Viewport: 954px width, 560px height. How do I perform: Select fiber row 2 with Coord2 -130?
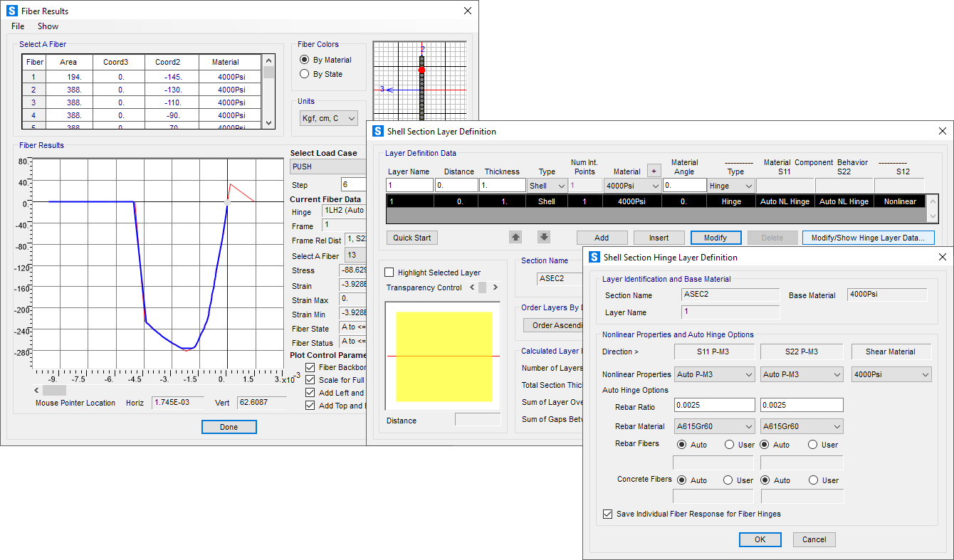(x=142, y=90)
